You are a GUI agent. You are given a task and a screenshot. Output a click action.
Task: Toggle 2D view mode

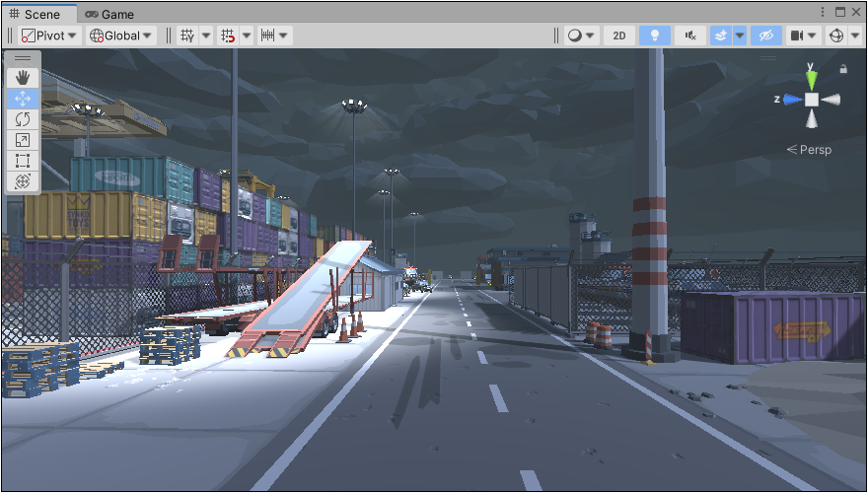click(618, 35)
